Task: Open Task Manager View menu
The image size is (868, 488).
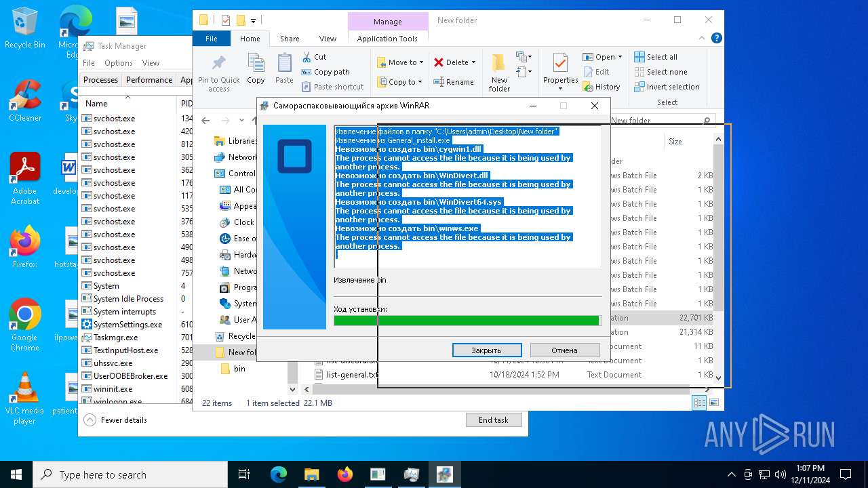Action: click(x=151, y=63)
